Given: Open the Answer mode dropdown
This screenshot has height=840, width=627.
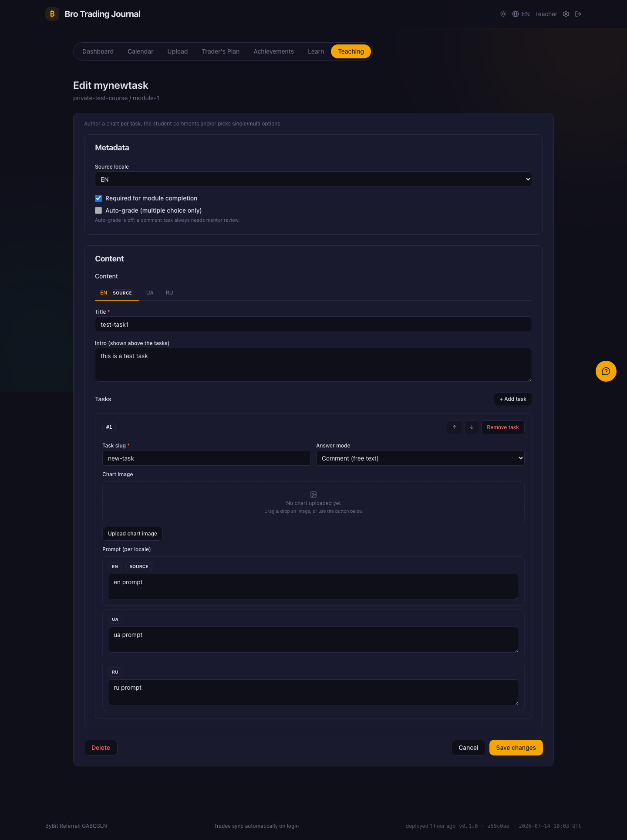Looking at the screenshot, I should pyautogui.click(x=420, y=458).
